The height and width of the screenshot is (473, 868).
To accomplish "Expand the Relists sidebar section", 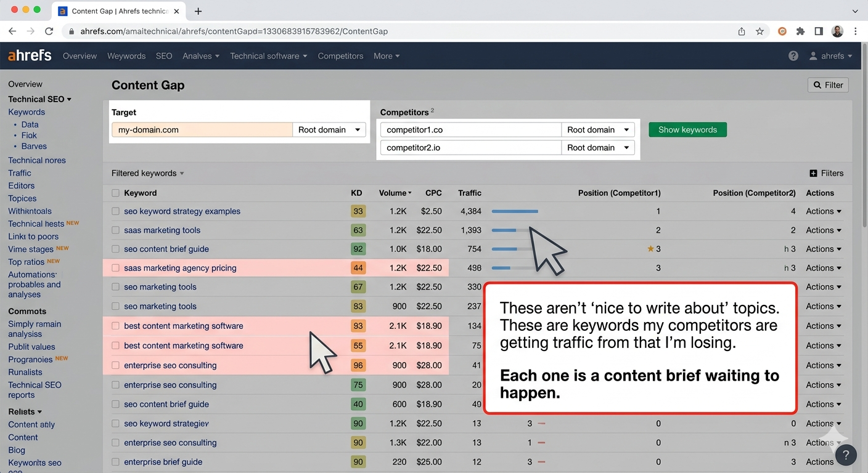I will 25,411.
